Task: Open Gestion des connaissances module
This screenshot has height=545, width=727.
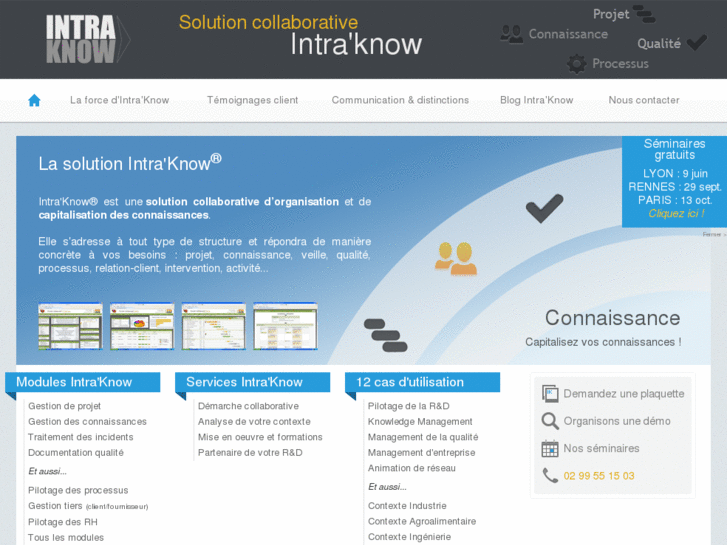Action: [87, 422]
